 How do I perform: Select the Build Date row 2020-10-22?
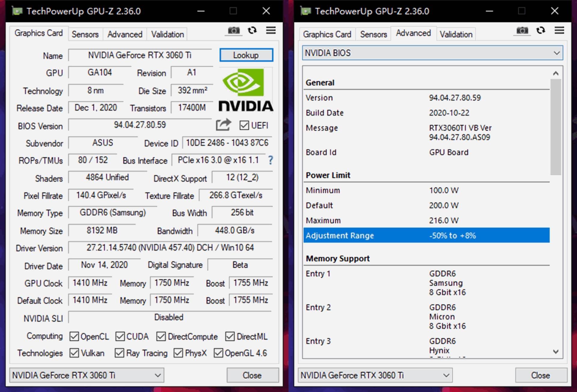pos(426,113)
